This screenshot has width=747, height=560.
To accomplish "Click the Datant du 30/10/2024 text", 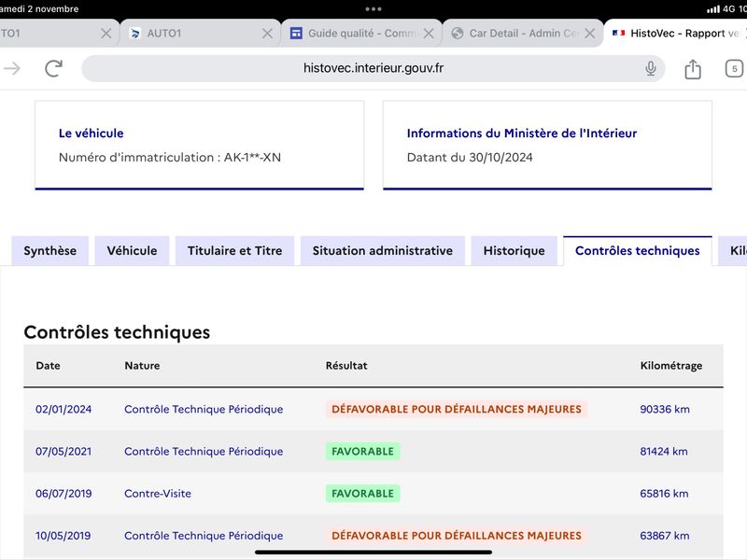I will click(470, 158).
